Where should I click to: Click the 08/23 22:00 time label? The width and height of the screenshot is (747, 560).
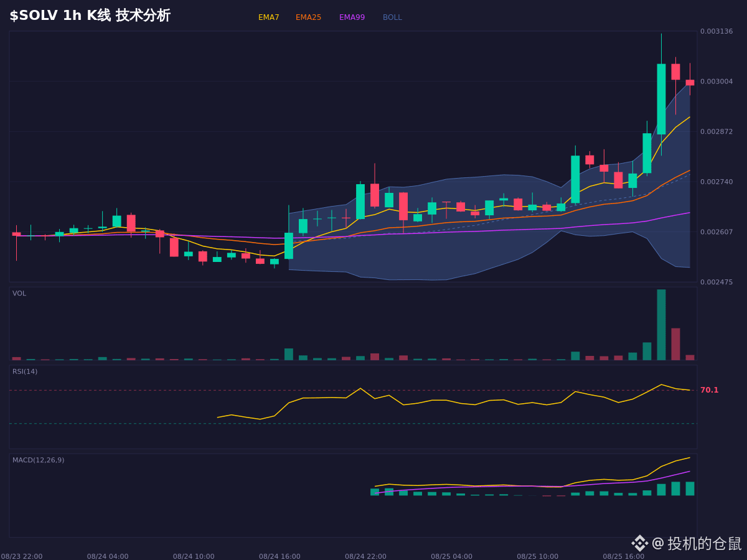22,556
